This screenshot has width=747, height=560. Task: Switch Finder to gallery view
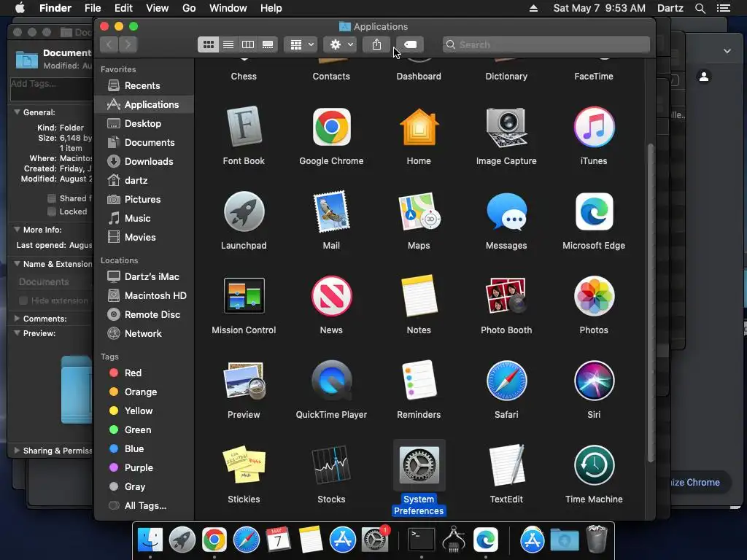coord(268,44)
